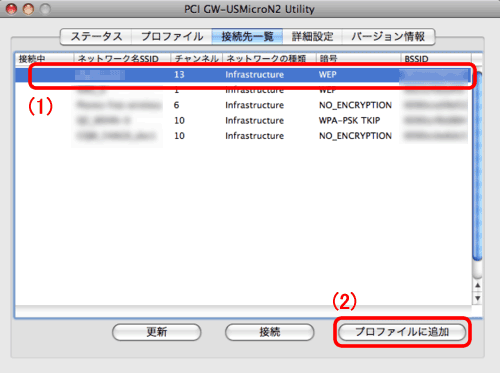Click the 更新 button
Screen dimensions: 500x373
click(x=157, y=332)
